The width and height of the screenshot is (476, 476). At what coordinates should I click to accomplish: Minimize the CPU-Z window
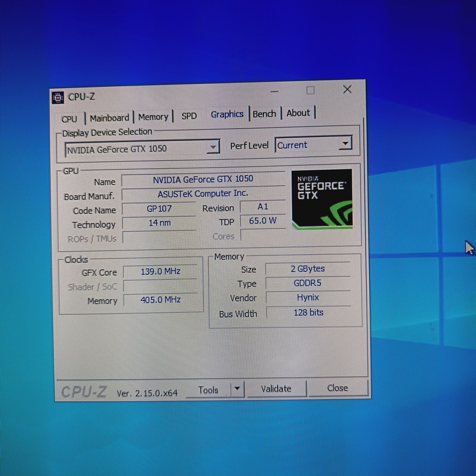click(x=274, y=92)
